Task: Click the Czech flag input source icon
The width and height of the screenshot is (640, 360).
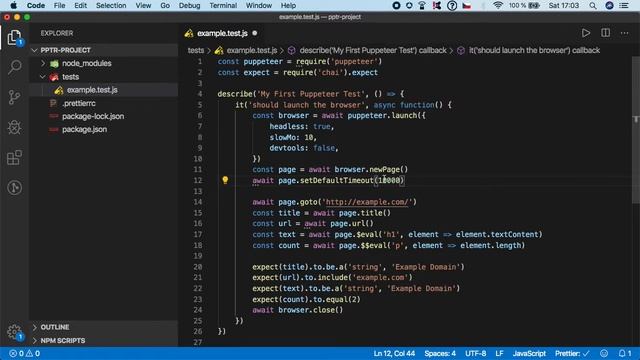Action: point(467,6)
